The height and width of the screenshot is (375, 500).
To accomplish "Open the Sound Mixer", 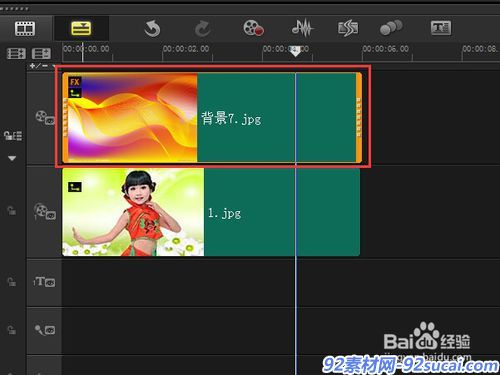I will tap(302, 28).
